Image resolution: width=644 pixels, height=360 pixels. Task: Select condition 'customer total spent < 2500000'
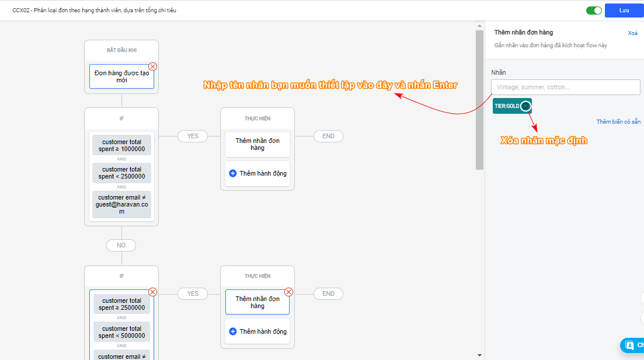(121, 173)
